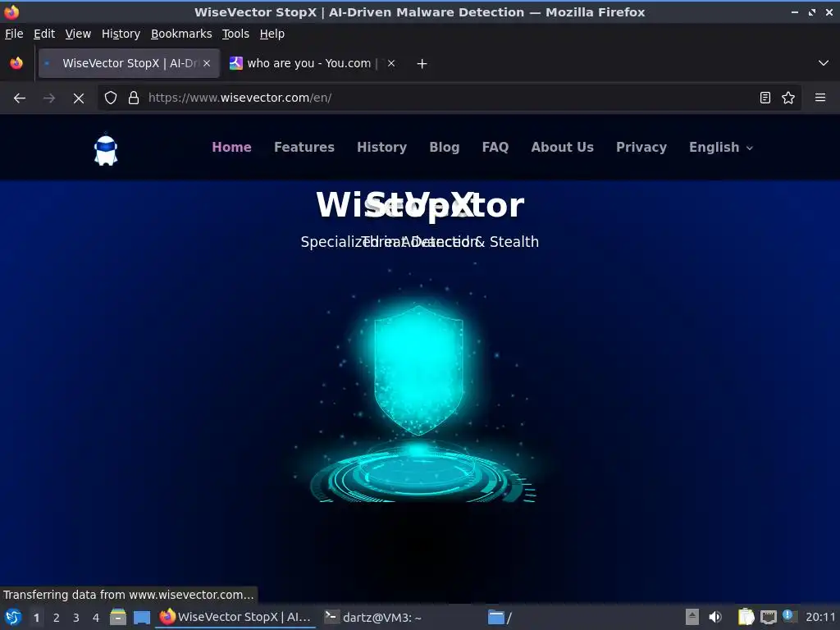Open a new tab with plus button

422,64
